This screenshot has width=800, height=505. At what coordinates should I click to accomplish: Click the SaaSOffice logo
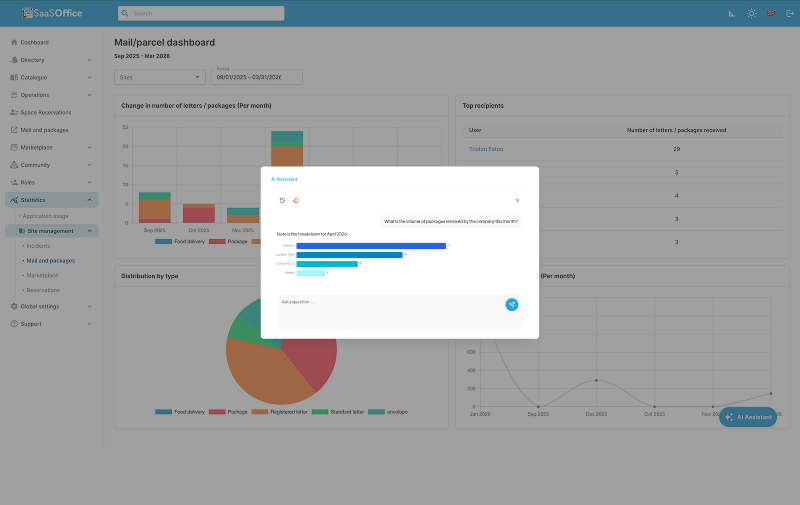(x=52, y=13)
